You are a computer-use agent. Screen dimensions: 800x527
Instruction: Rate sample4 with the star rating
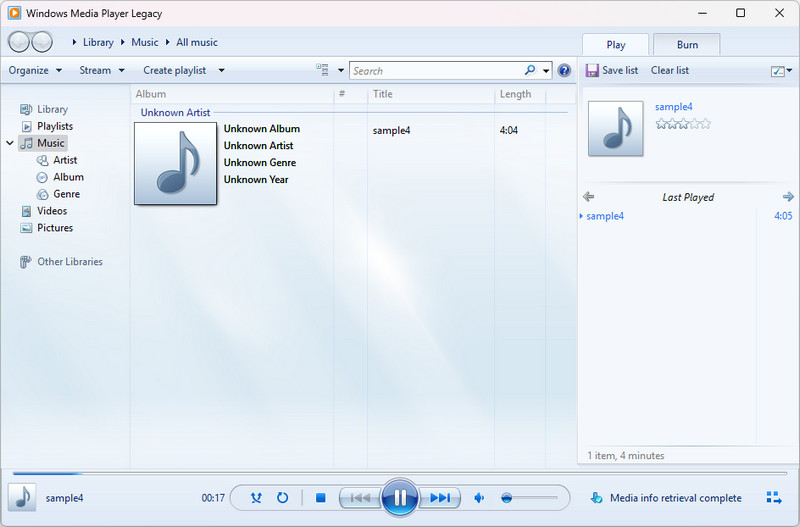683,123
